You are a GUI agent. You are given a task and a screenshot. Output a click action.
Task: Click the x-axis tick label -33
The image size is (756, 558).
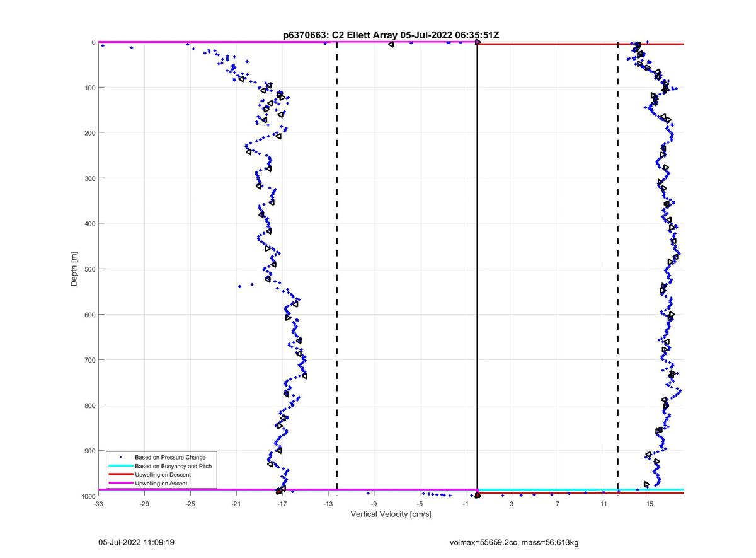[x=98, y=504]
